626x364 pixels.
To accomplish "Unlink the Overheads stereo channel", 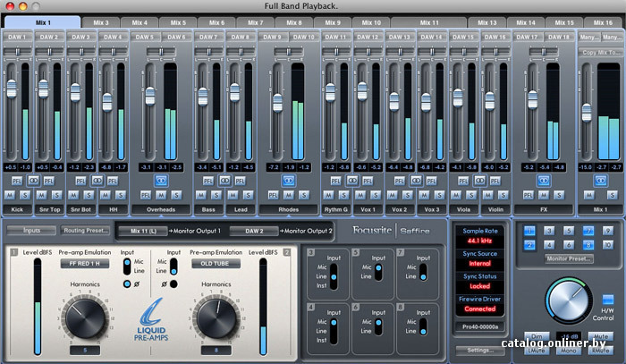I will [161, 181].
